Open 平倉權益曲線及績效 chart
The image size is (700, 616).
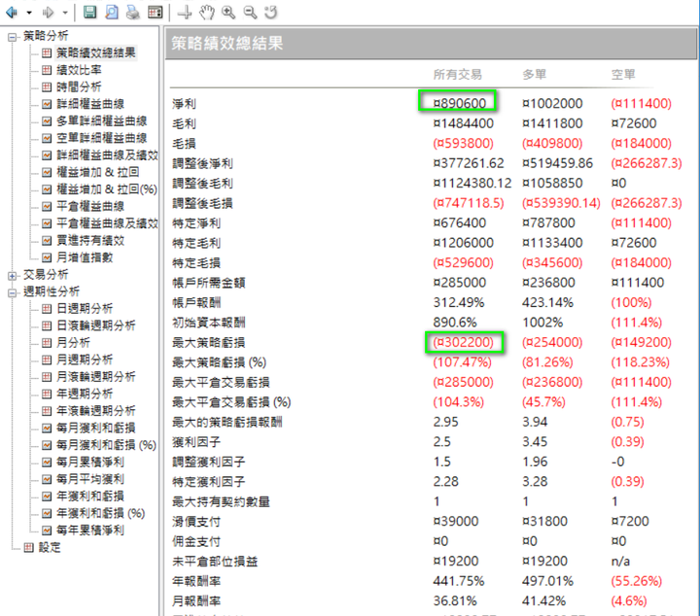(x=107, y=223)
